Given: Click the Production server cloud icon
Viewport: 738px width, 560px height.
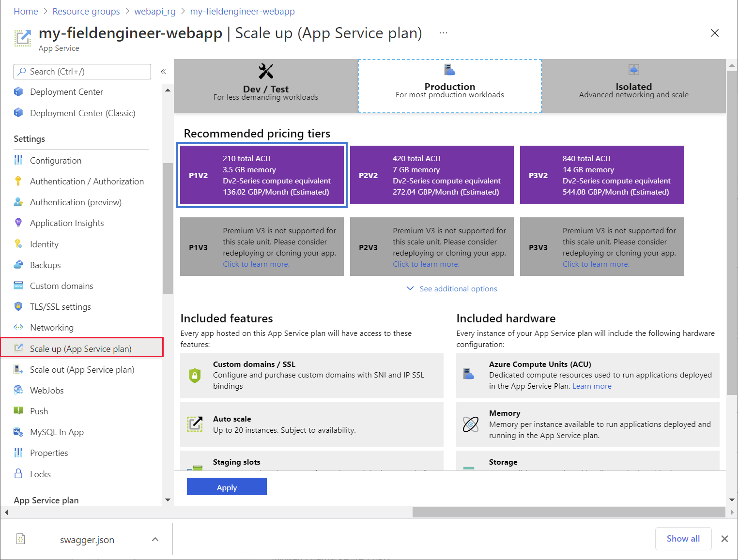Looking at the screenshot, I should [450, 70].
